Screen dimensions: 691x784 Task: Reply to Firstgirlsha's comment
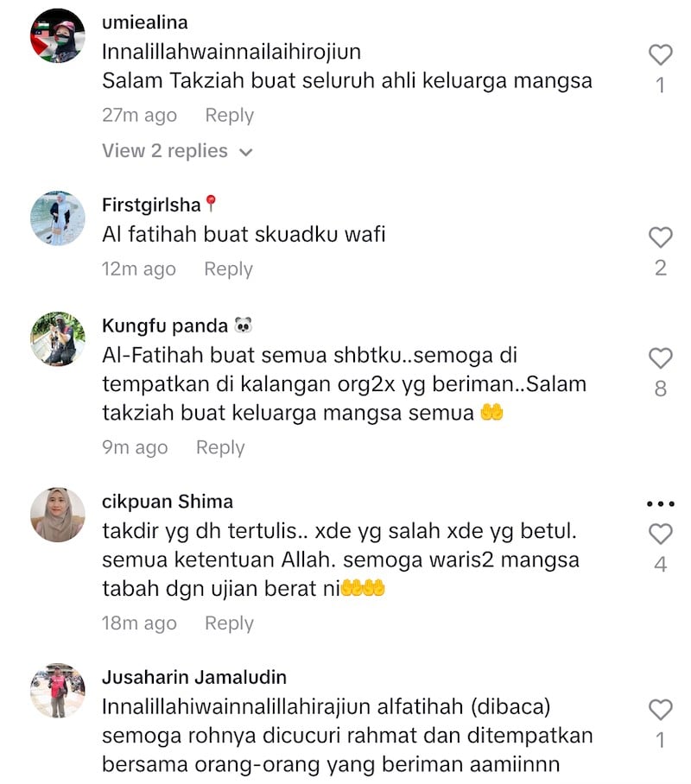(228, 269)
